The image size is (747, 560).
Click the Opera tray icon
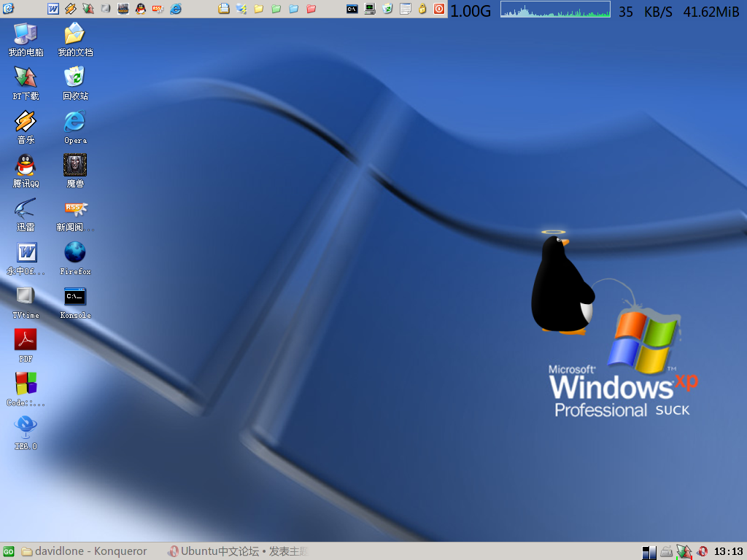click(x=702, y=551)
